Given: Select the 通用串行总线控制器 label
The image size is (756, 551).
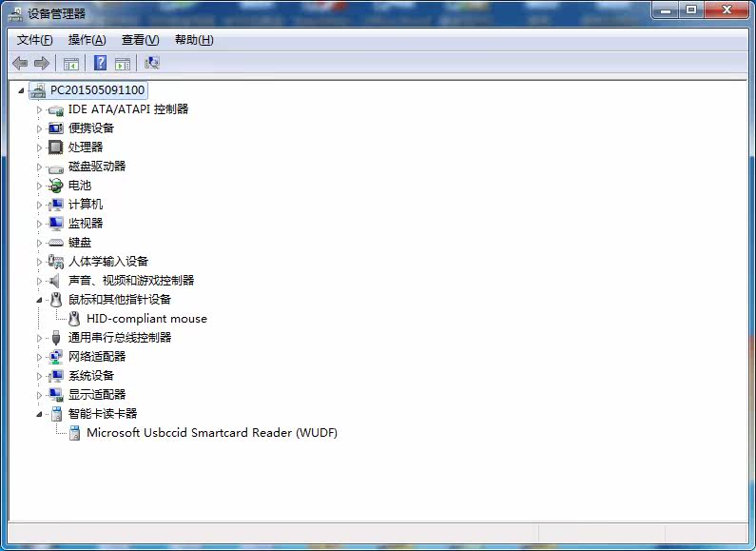Looking at the screenshot, I should [120, 338].
